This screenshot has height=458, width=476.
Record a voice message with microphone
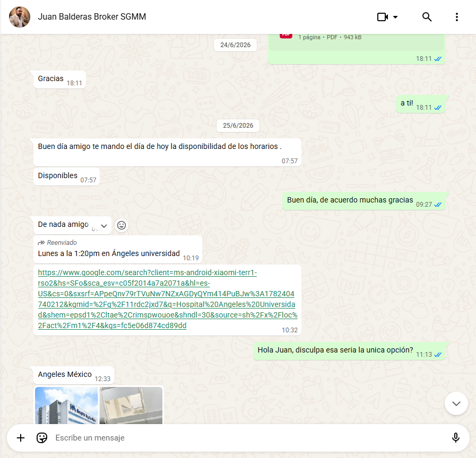click(455, 438)
